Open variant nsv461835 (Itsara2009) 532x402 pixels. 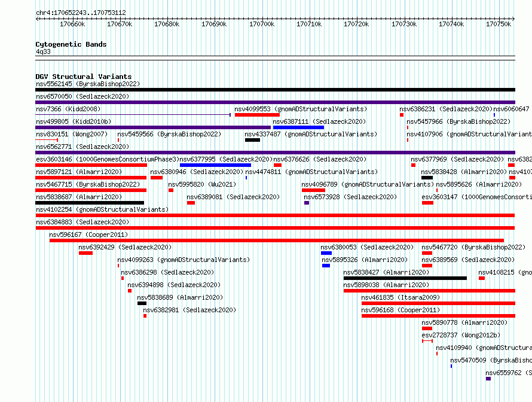(x=400, y=297)
